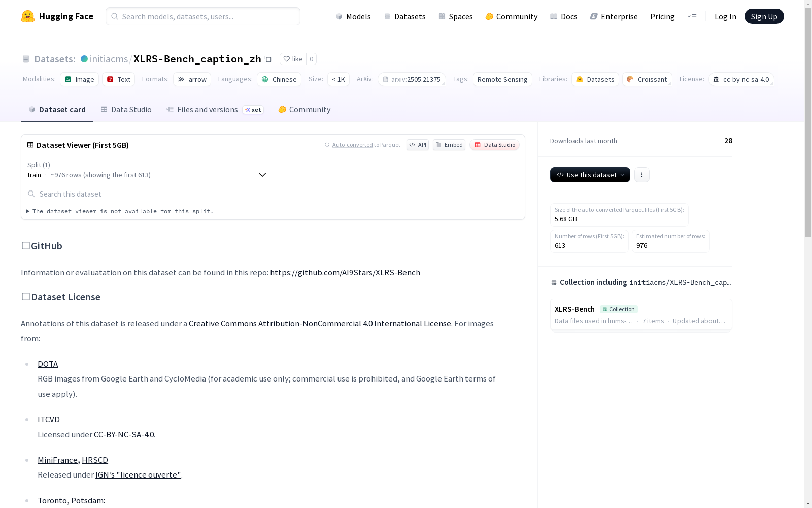Click the initiacms author avatar icon
The width and height of the screenshot is (812, 508).
coord(84,59)
